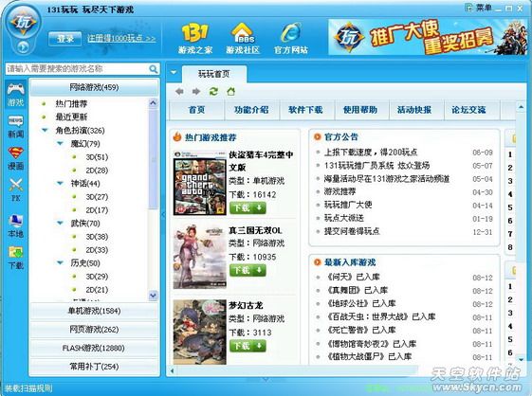Open announcement 131玩玩推广员系统 炫众登场
The height and width of the screenshot is (396, 532).
click(x=376, y=166)
